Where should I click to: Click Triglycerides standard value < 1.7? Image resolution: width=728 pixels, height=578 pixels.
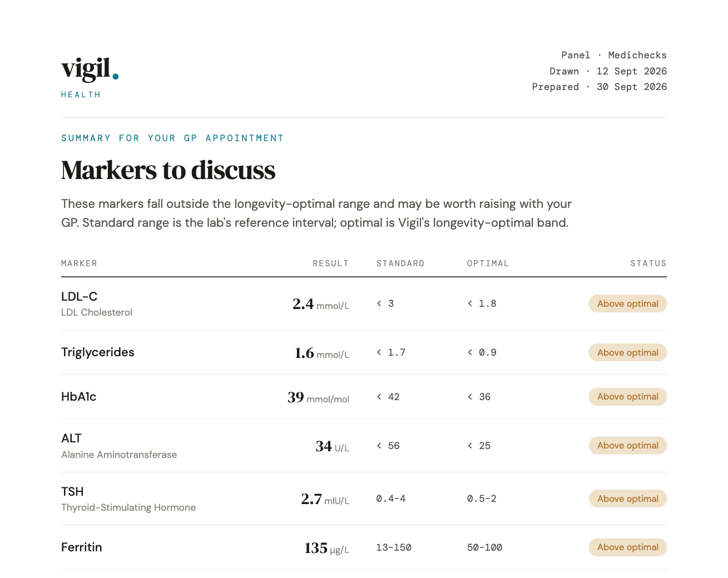pos(391,352)
